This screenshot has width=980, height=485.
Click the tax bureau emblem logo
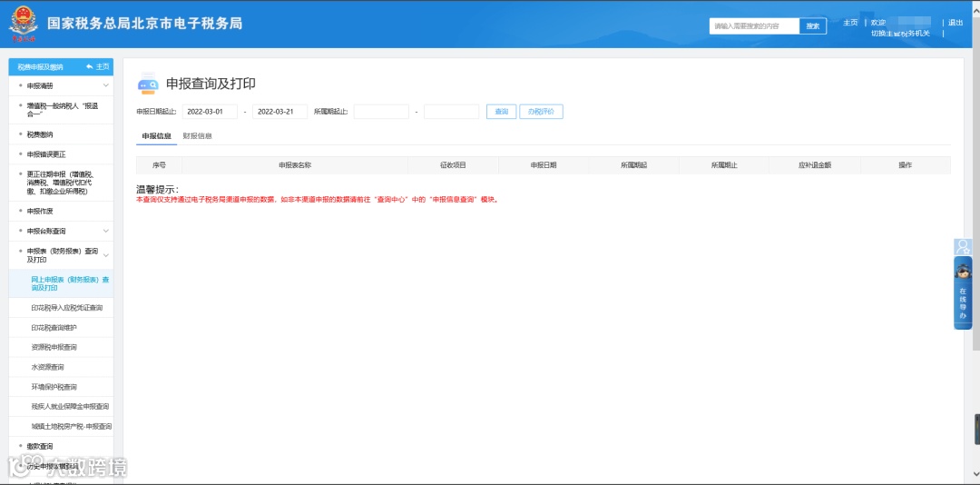click(x=23, y=24)
